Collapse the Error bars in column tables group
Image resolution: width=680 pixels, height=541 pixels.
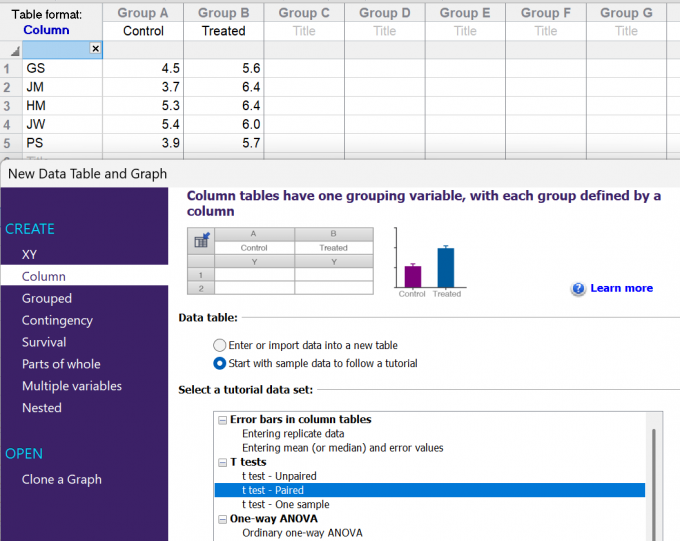[x=222, y=420]
